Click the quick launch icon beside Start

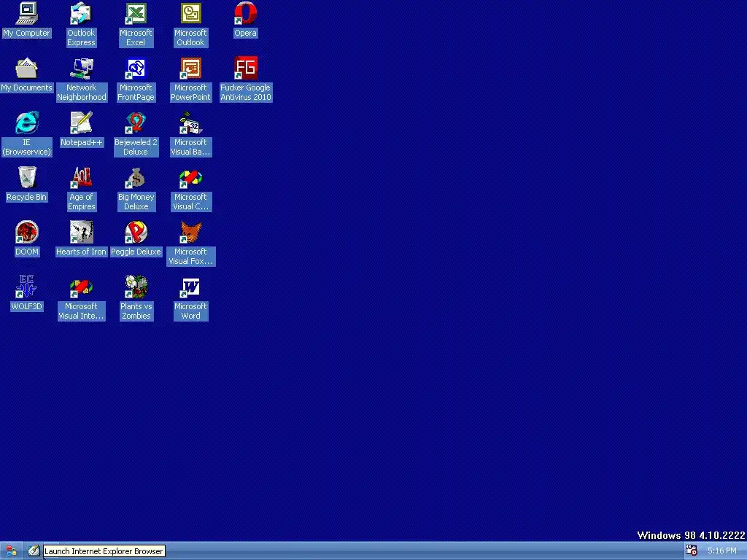click(33, 551)
